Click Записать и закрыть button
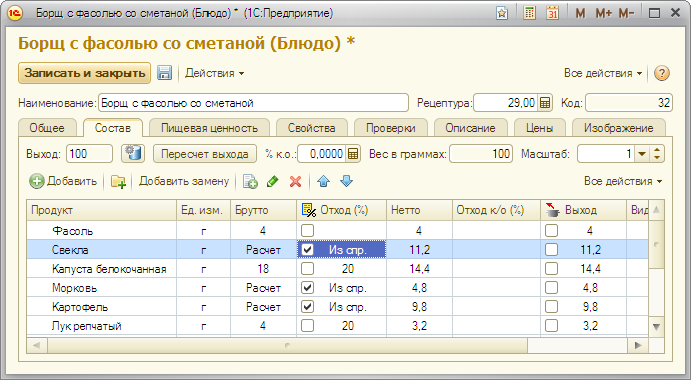 point(85,73)
